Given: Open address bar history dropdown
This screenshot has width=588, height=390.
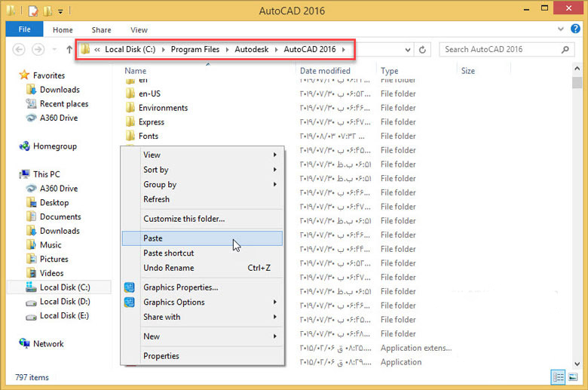Looking at the screenshot, I should (x=408, y=50).
